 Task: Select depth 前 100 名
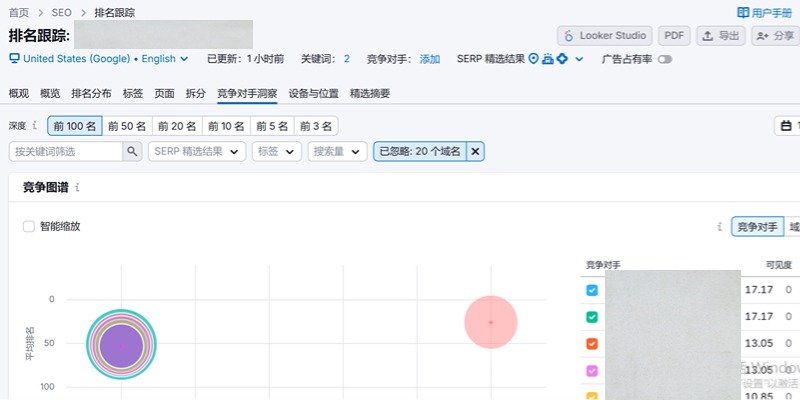(x=75, y=126)
